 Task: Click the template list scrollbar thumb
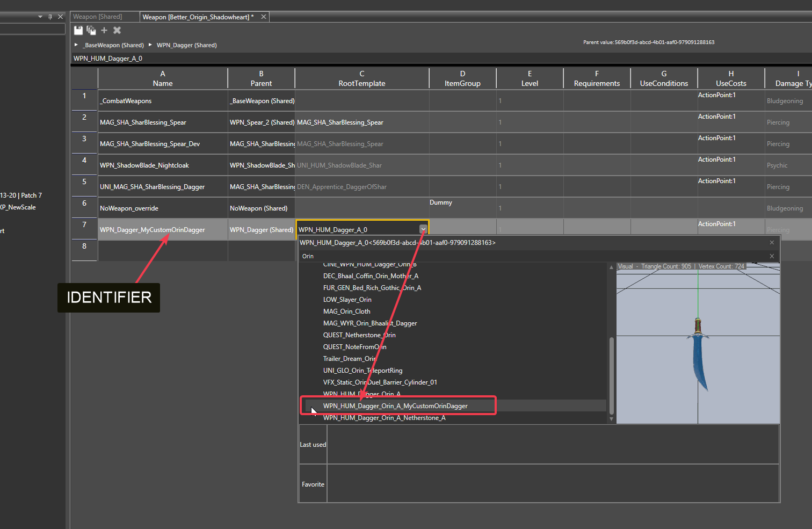click(x=611, y=375)
